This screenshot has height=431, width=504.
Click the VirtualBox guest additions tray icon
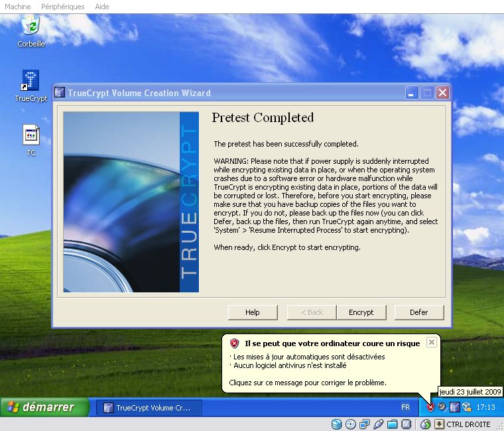pos(466,407)
